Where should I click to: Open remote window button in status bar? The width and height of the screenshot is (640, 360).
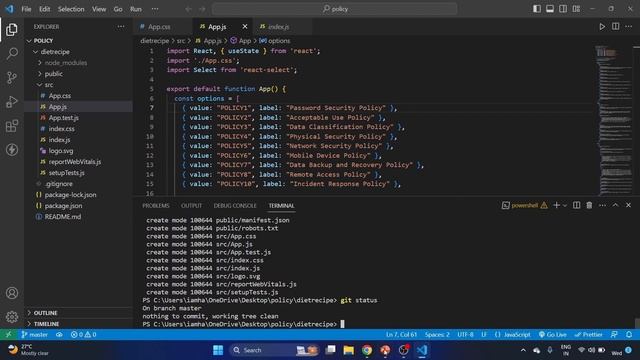tap(8, 334)
